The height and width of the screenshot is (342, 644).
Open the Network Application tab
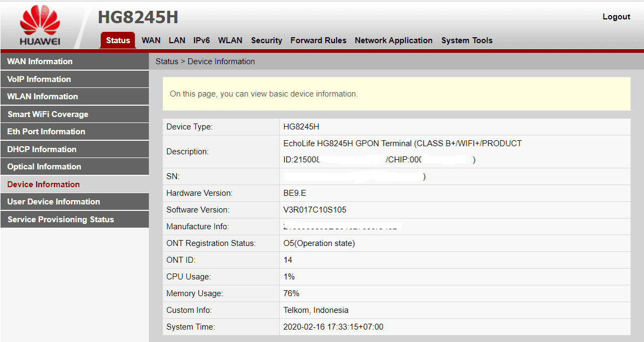pos(393,40)
